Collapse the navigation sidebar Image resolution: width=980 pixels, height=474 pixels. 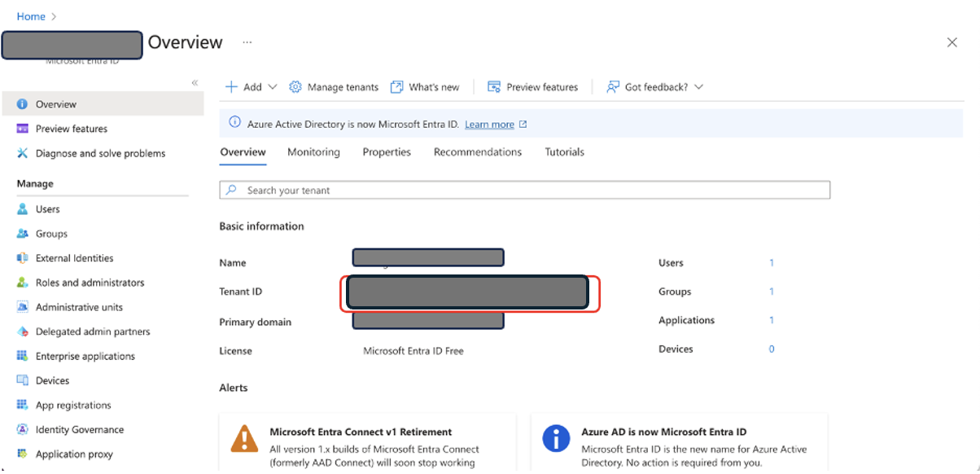(x=195, y=82)
